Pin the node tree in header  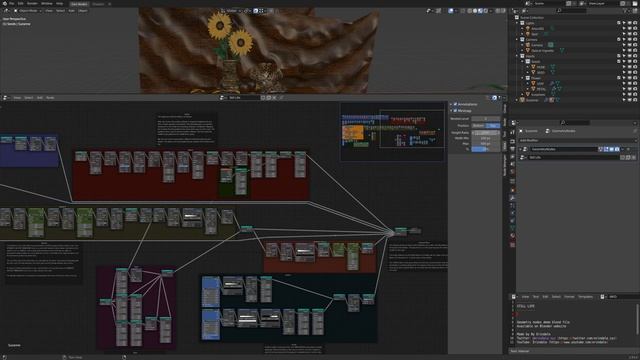click(281, 98)
